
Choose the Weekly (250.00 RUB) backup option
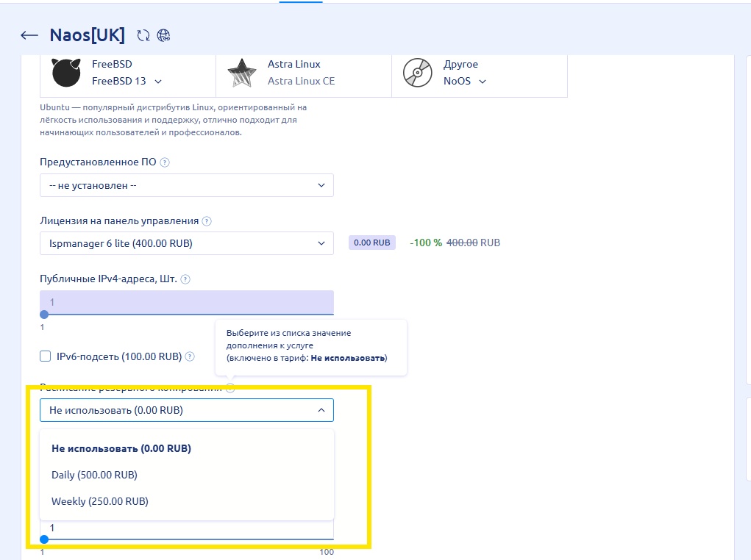click(100, 501)
